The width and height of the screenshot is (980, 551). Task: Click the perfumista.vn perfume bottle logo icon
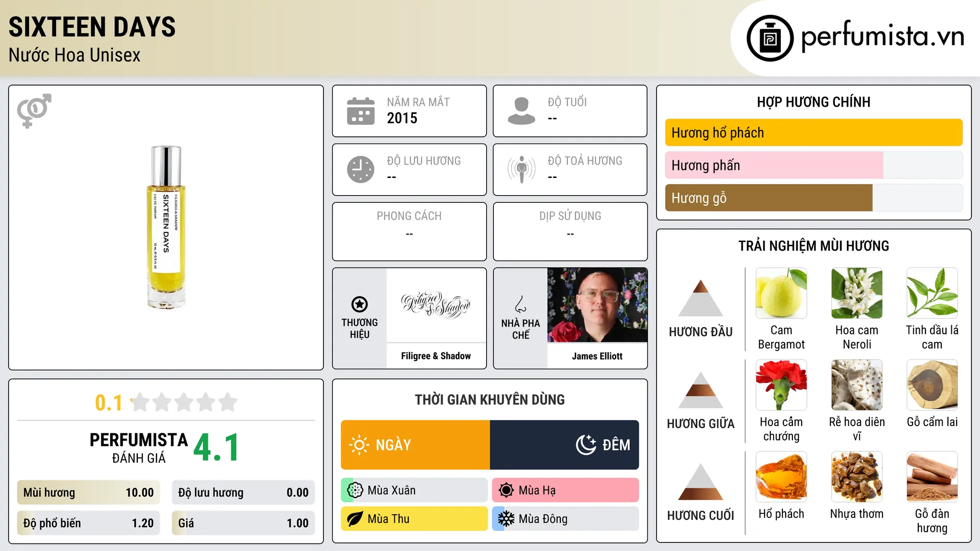pos(770,38)
